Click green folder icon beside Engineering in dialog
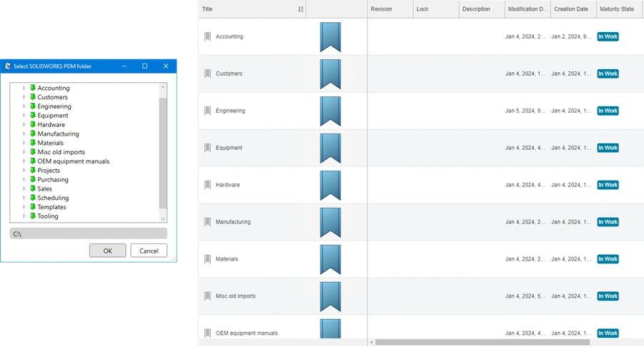Viewport: 644px width, 347px height. point(33,106)
